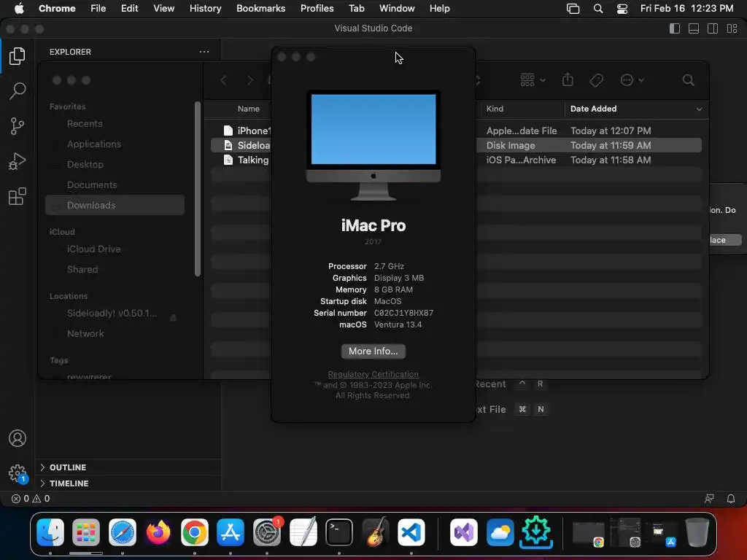747x560 pixels.
Task: Open the Extensions view icon
Action: pyautogui.click(x=18, y=196)
